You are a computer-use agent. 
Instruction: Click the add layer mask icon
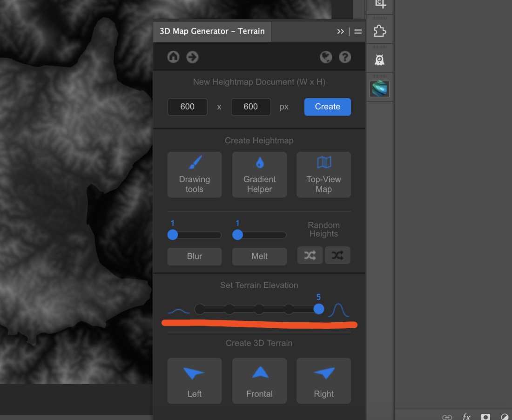pos(485,417)
